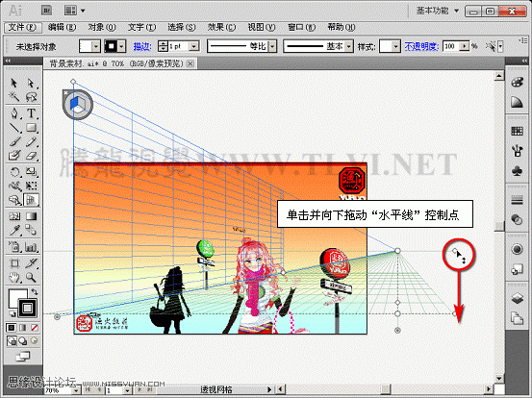This screenshot has width=532, height=398.
Task: Click the 不透明度 opacity link
Action: pyautogui.click(x=421, y=46)
